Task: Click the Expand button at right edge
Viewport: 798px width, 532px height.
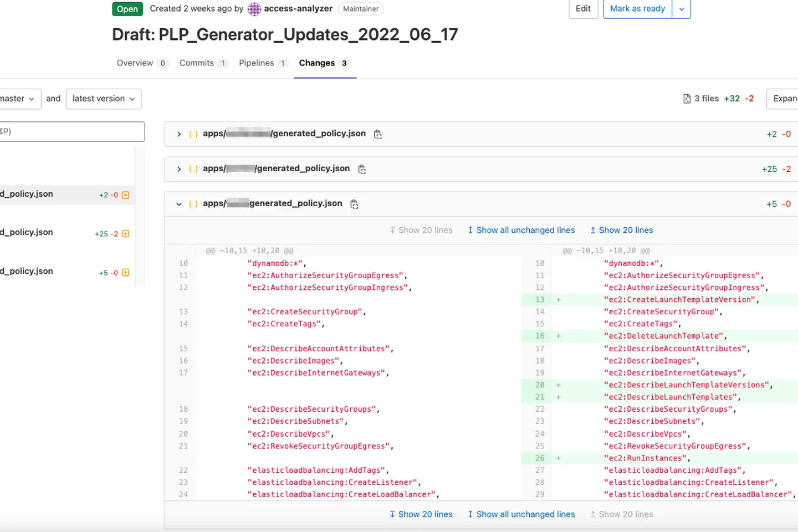Action: coord(782,99)
